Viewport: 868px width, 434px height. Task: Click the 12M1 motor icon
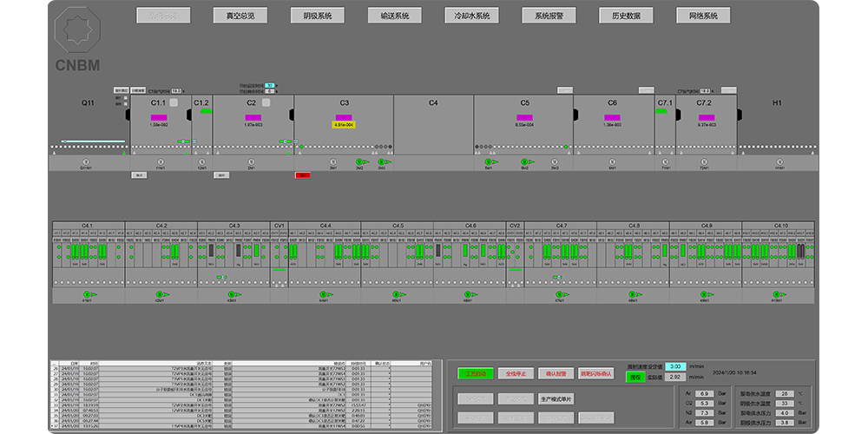(201, 162)
